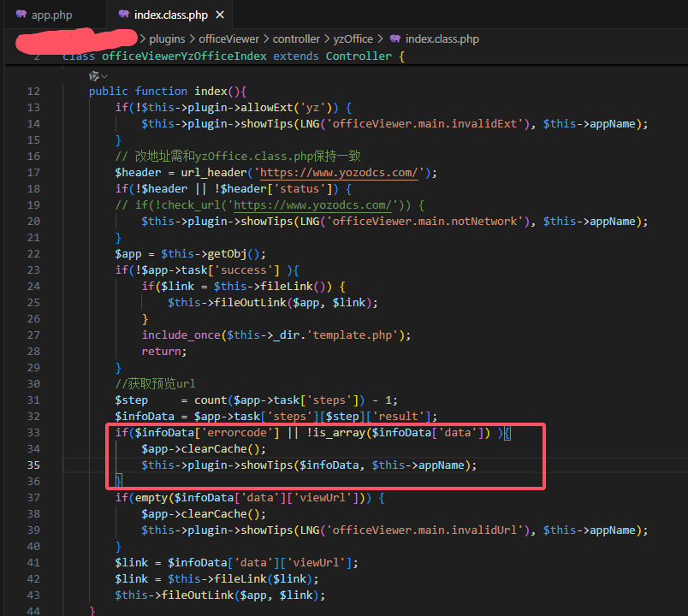
Task: Close the index.class.php tab
Action: (x=220, y=15)
